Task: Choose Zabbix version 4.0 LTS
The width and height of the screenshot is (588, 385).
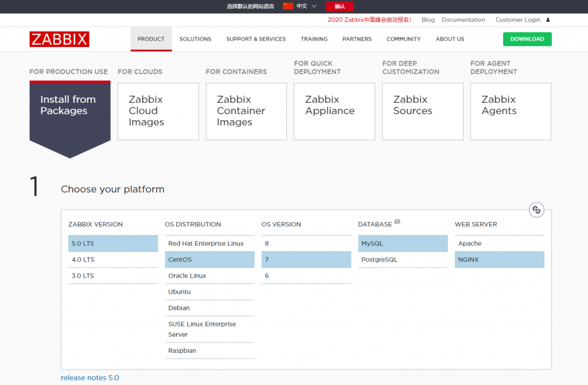Action: tap(113, 260)
